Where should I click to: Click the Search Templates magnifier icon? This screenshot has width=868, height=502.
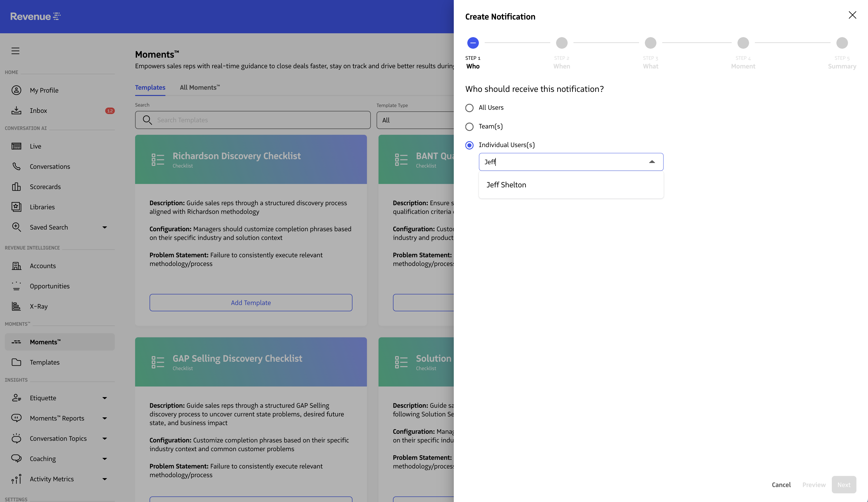[147, 120]
